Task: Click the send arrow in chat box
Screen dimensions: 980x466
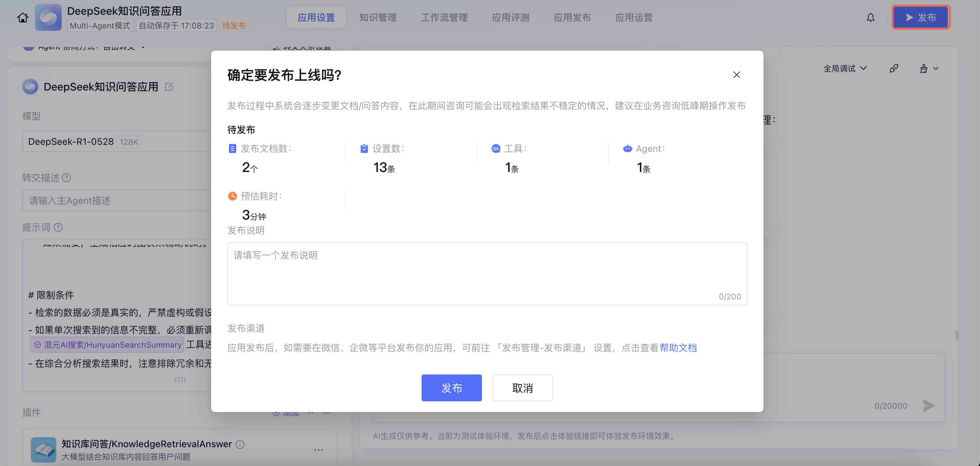Action: tap(928, 406)
